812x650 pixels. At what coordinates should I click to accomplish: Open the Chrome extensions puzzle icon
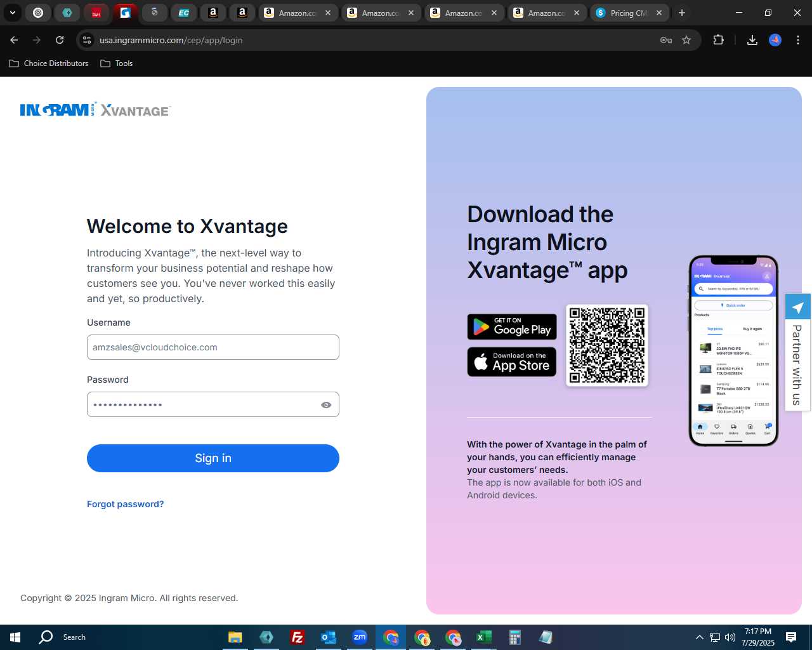click(718, 40)
